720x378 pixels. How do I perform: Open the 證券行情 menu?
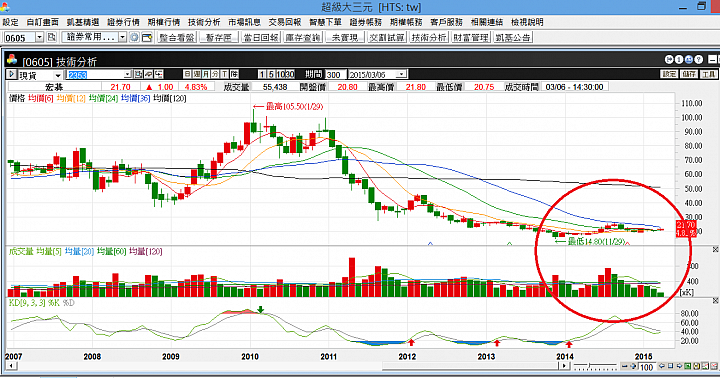pos(124,22)
